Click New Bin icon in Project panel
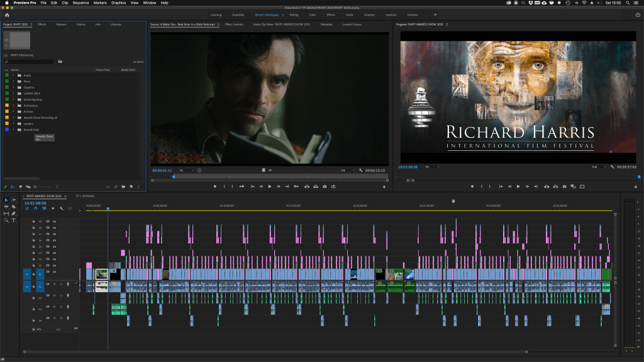This screenshot has height=362, width=644. [x=123, y=187]
